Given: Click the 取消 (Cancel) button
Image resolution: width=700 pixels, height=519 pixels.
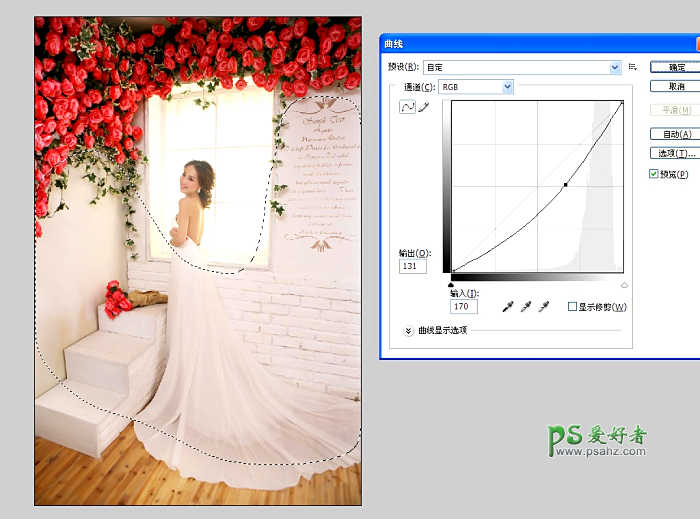Looking at the screenshot, I should tap(675, 86).
